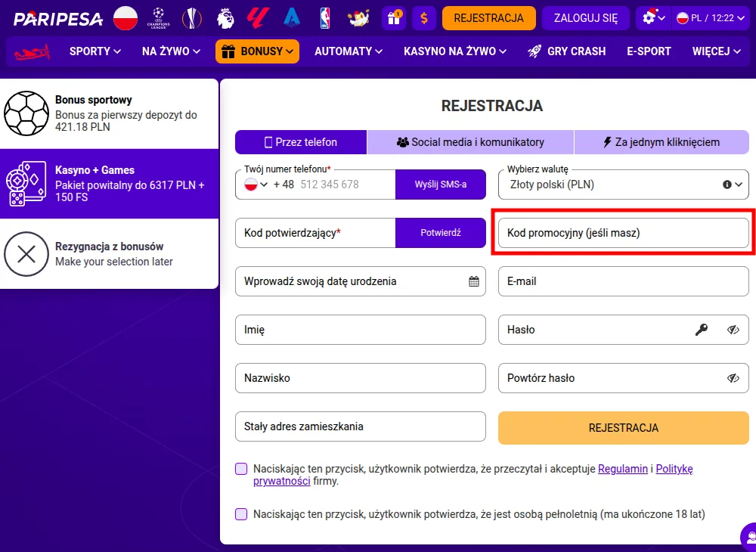Open the calendar in the birth date field
The width and height of the screenshot is (756, 552).
(x=474, y=281)
